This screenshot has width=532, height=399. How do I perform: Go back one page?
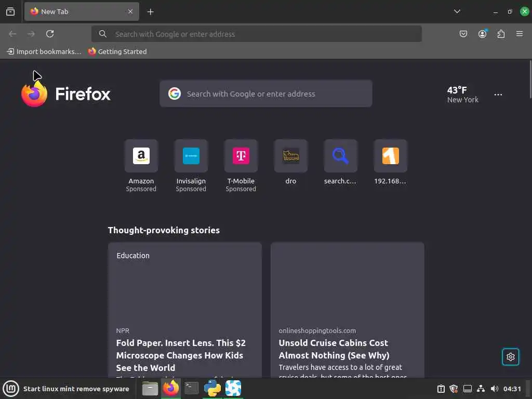click(12, 34)
